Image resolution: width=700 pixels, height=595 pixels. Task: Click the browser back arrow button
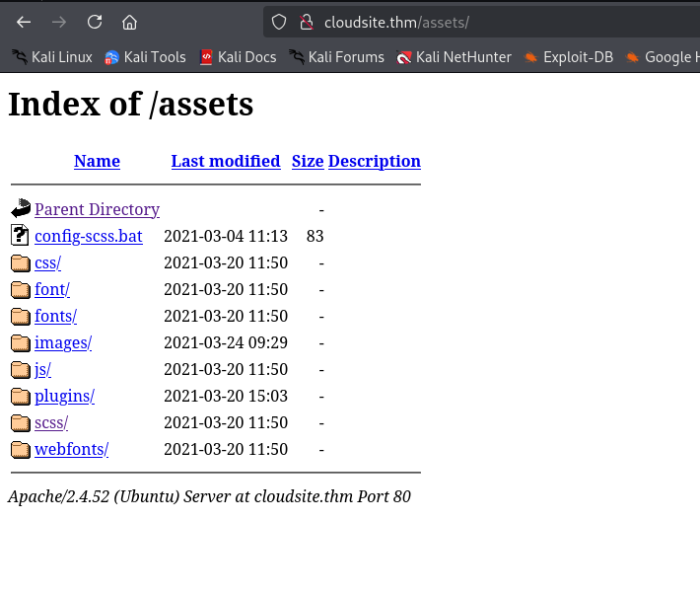[x=24, y=22]
